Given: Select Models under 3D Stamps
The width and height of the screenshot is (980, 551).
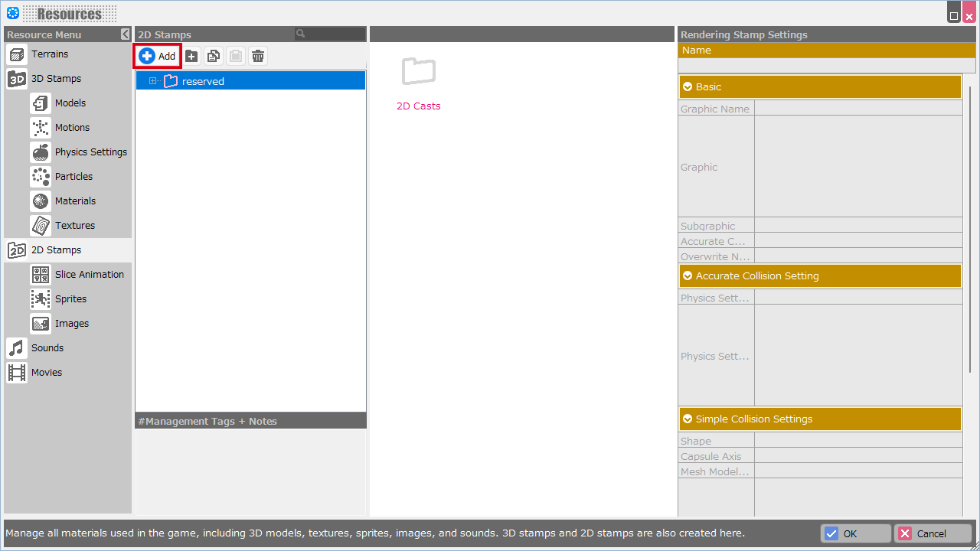Looking at the screenshot, I should [70, 103].
